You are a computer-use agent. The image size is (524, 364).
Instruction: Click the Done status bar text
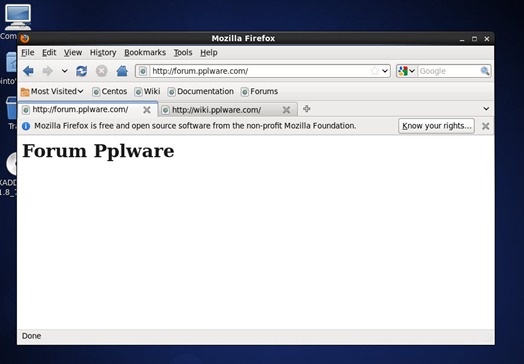(x=31, y=336)
